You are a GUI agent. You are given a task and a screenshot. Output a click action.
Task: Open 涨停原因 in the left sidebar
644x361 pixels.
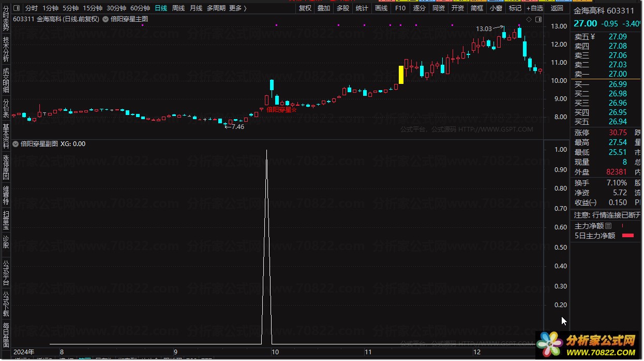(6, 167)
